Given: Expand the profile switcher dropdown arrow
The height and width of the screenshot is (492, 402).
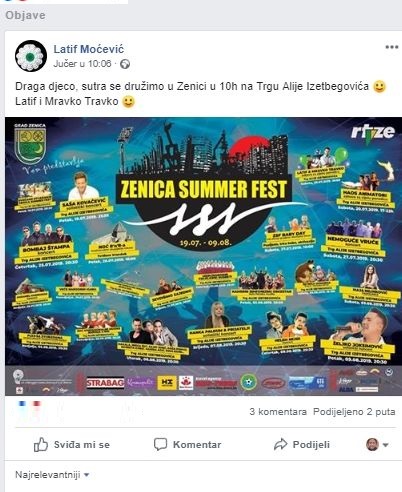Looking at the screenshot, I should point(386,445).
